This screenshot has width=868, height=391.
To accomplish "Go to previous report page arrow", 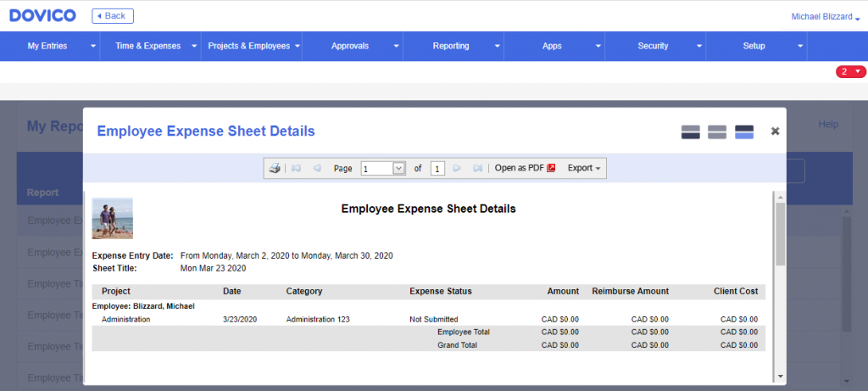I will click(317, 169).
